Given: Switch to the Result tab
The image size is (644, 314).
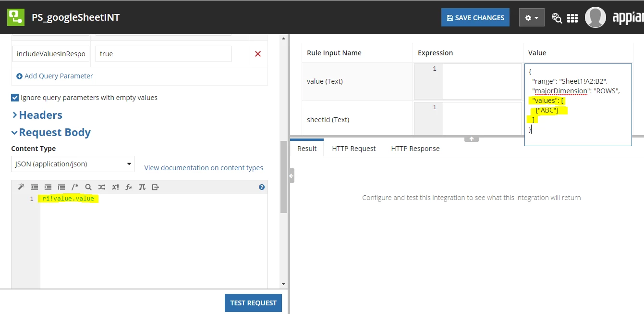Looking at the screenshot, I should tap(307, 148).
